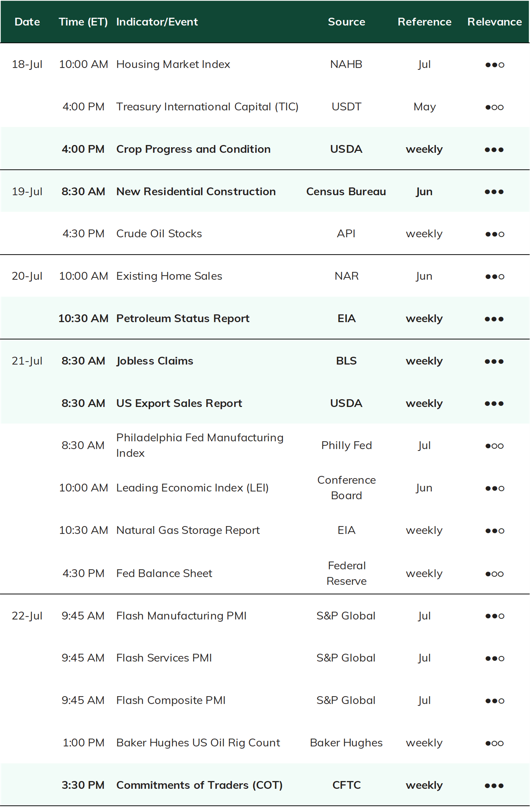Open New Residential Construction entry
The height and width of the screenshot is (812, 530).
(x=196, y=191)
